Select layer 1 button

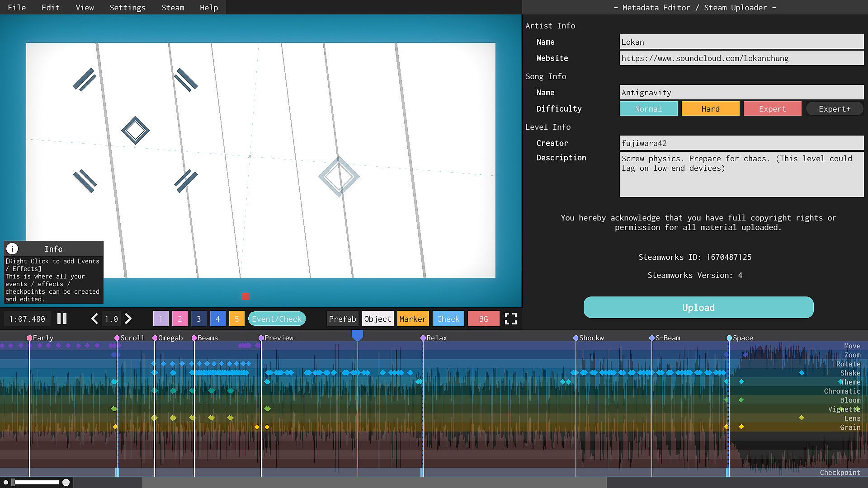click(160, 319)
